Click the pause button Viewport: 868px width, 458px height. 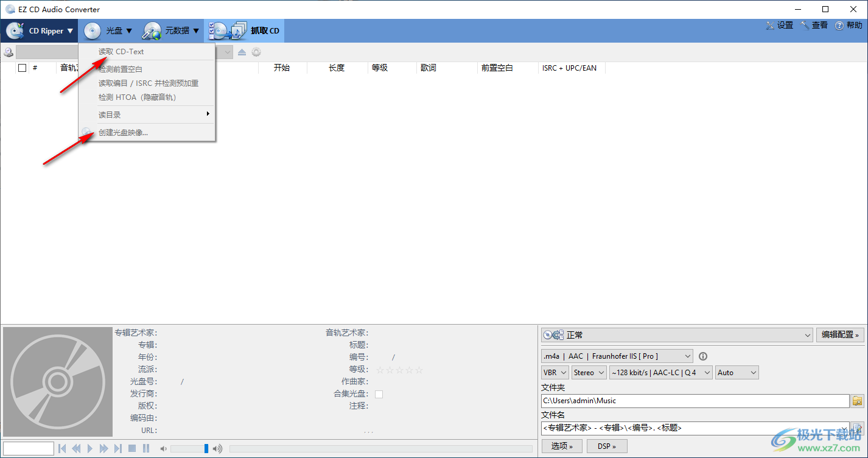pyautogui.click(x=146, y=449)
